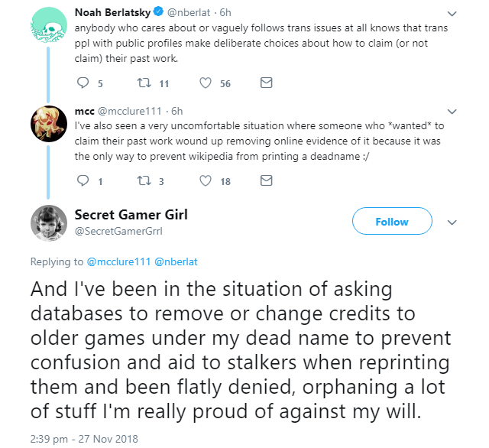The image size is (489, 448).
Task: View Noah Berlatsky's skull avatar profile
Action: click(x=49, y=24)
